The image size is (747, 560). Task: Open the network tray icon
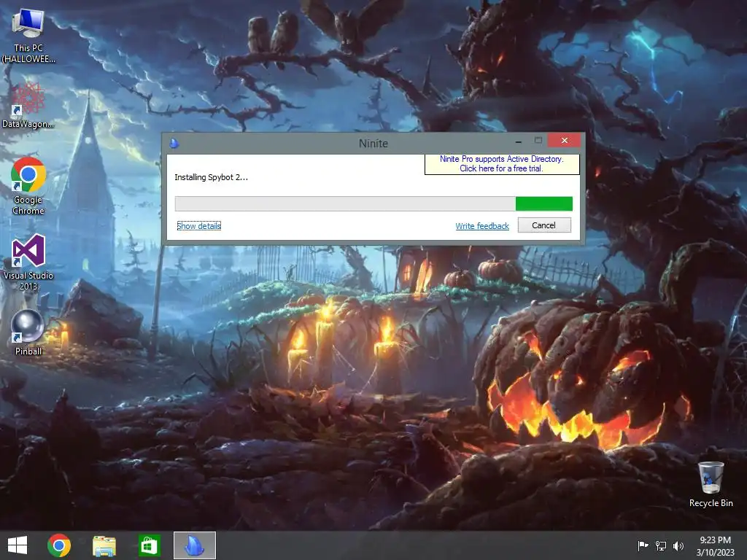coord(661,545)
